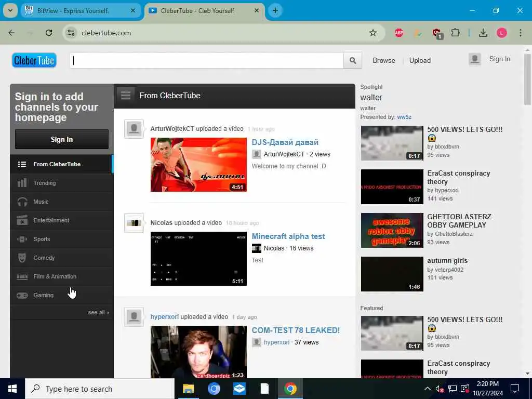
Task: Click the Sports icon in sidebar
Action: pyautogui.click(x=22, y=239)
